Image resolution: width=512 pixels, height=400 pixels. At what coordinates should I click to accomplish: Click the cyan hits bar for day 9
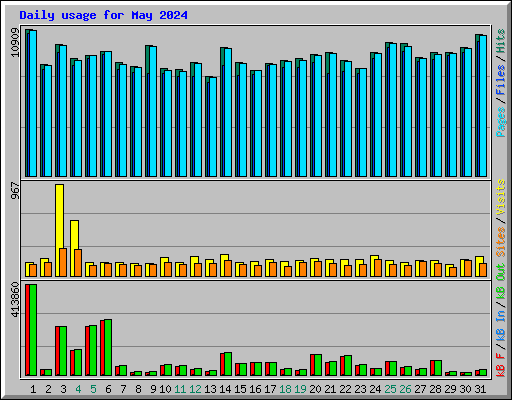point(153,111)
